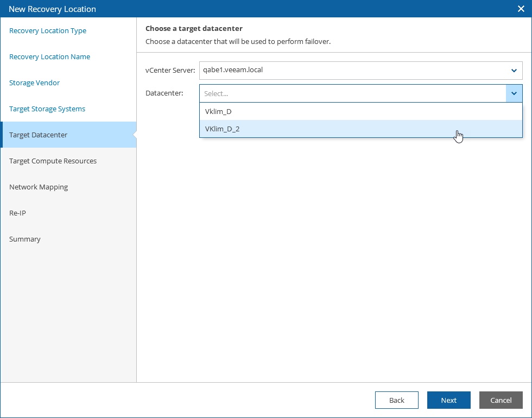Go to Recovery Location Name step
Screen dimensions: 532x418
(49, 57)
